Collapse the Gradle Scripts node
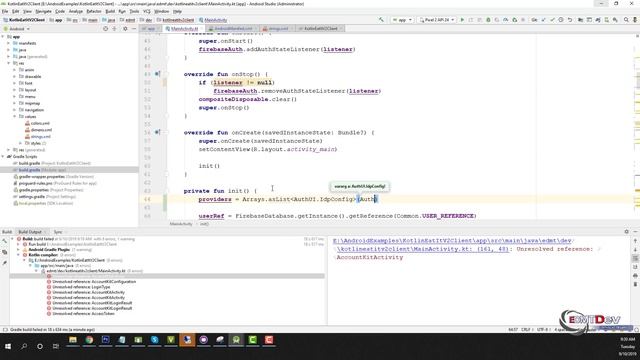Viewport: 640px width, 360px height. tap(3, 156)
